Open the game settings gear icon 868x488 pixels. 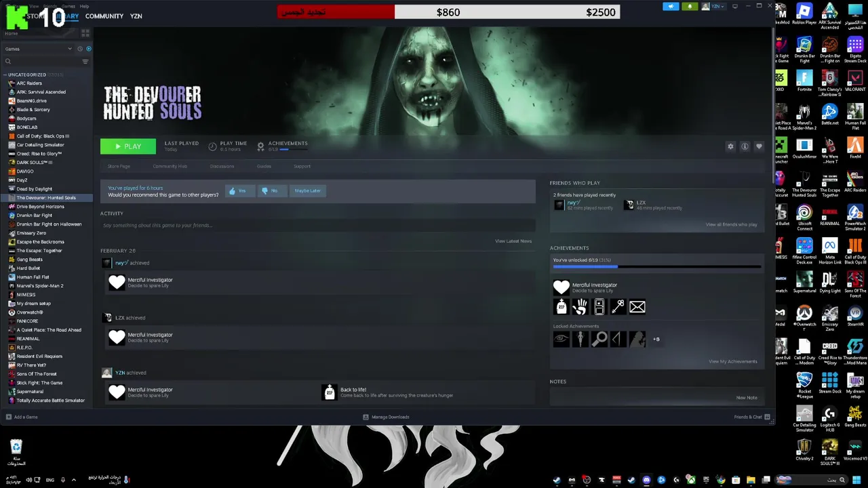(x=730, y=146)
